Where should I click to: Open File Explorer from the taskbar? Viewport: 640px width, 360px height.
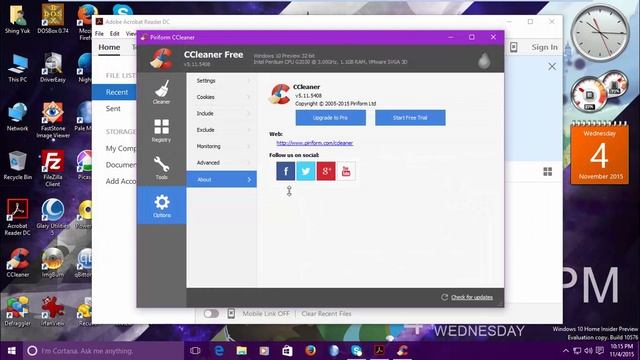pyautogui.click(x=242, y=351)
